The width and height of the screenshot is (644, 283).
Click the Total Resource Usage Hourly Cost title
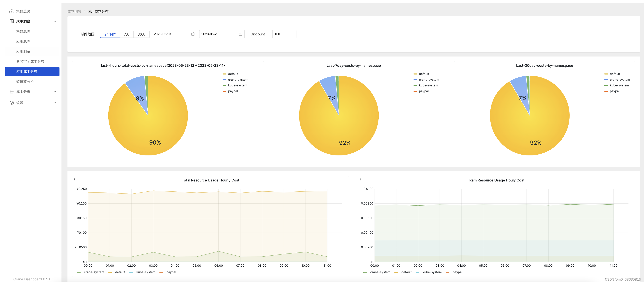[x=211, y=180]
